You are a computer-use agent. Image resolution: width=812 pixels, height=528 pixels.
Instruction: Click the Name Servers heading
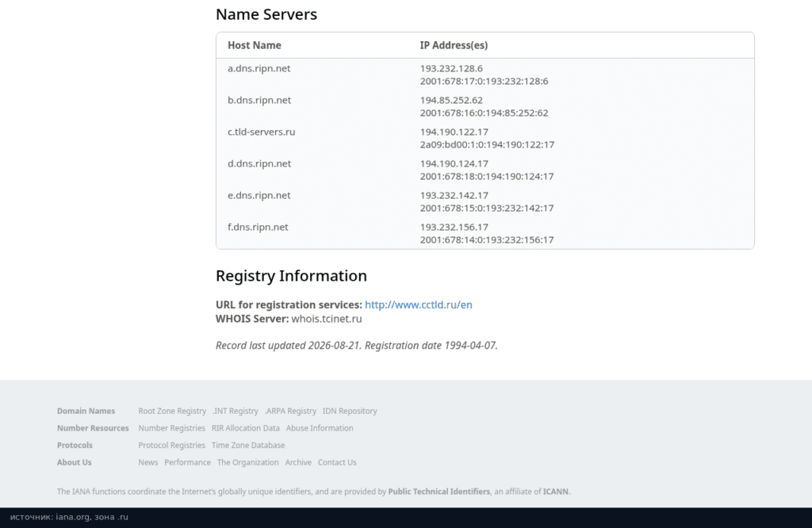266,14
